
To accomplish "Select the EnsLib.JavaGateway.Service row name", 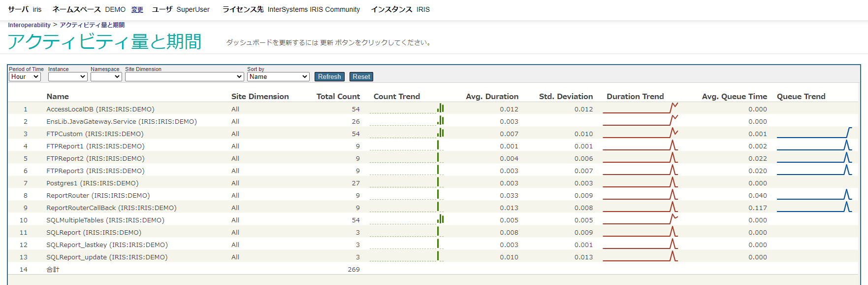I will (122, 121).
